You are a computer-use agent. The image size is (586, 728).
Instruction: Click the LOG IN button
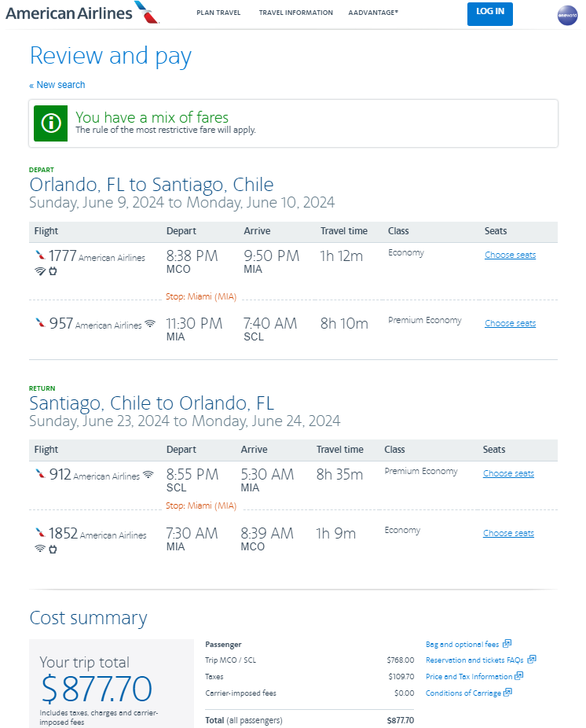(x=489, y=13)
